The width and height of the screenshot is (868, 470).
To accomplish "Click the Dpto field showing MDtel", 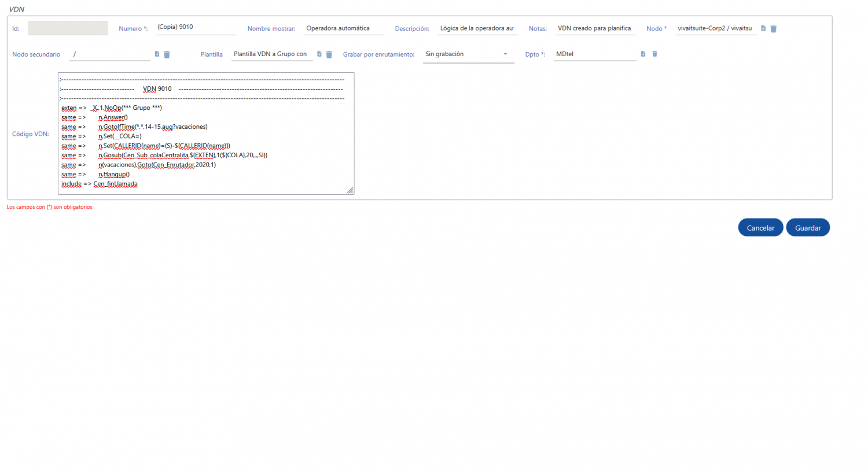I will (594, 54).
